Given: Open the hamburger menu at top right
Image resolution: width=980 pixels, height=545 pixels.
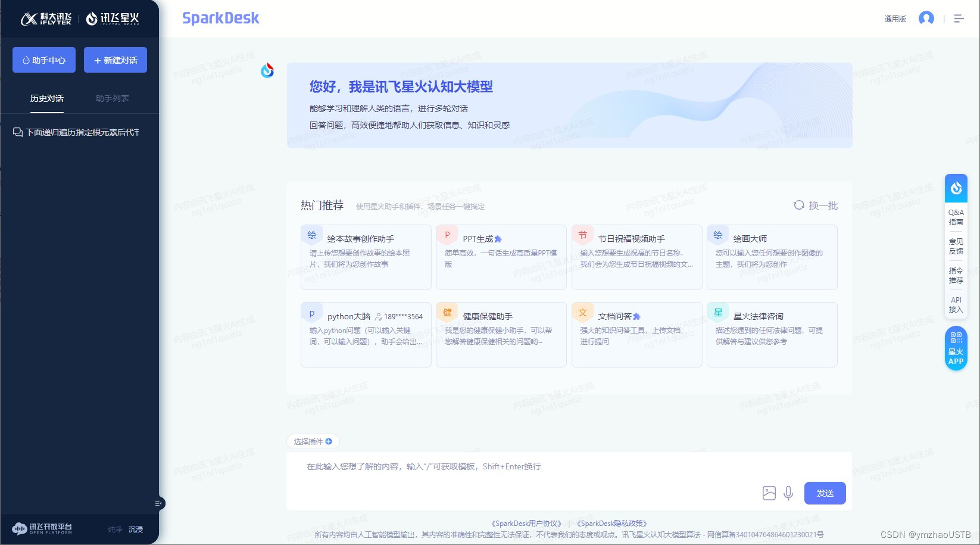Looking at the screenshot, I should click(x=959, y=18).
